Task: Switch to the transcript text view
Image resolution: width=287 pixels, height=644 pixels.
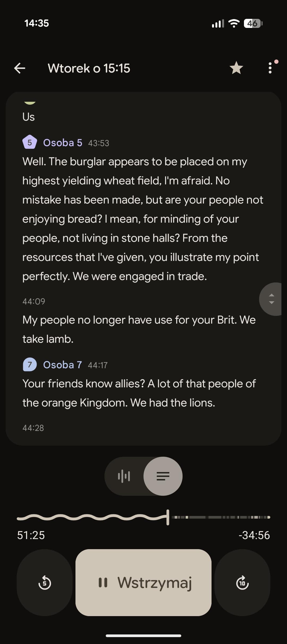Action: (x=163, y=476)
